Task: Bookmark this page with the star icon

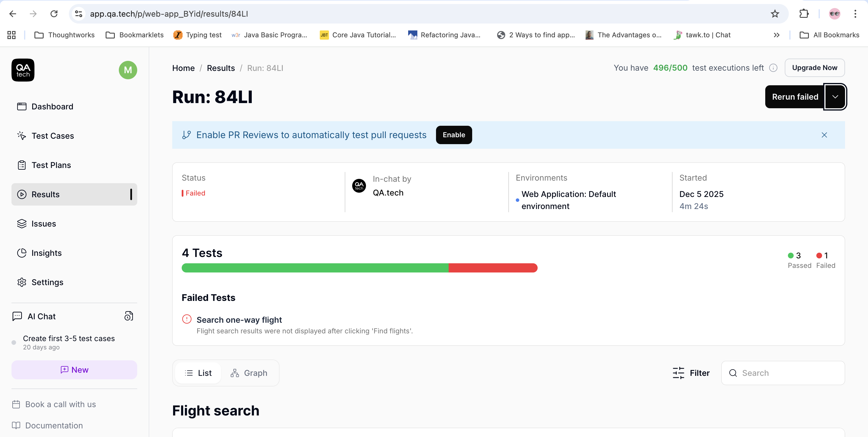Action: coord(775,14)
